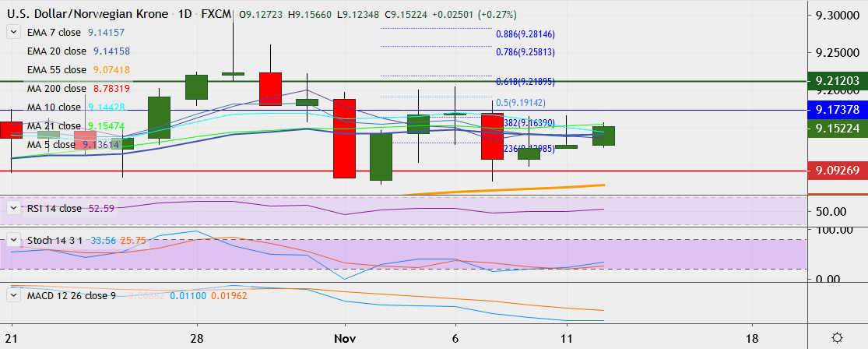
Task: Click the FXCM data source label
Action: [x=214, y=15]
